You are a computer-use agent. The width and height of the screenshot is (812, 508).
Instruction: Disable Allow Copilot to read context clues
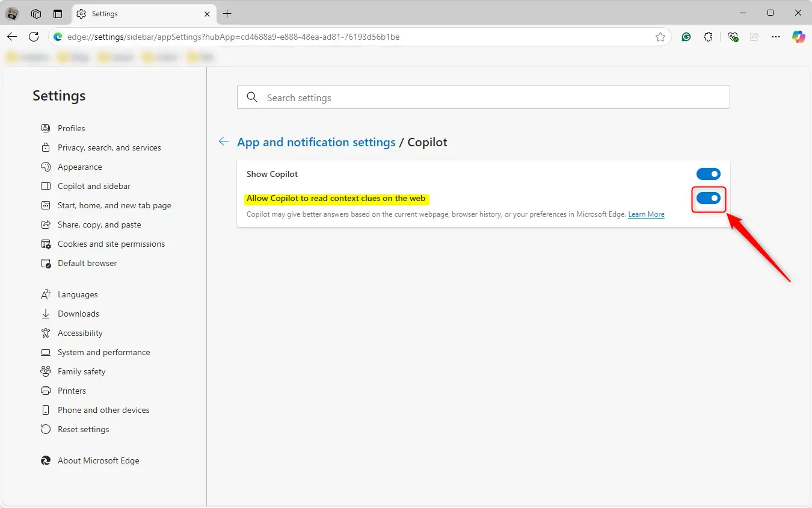(708, 198)
